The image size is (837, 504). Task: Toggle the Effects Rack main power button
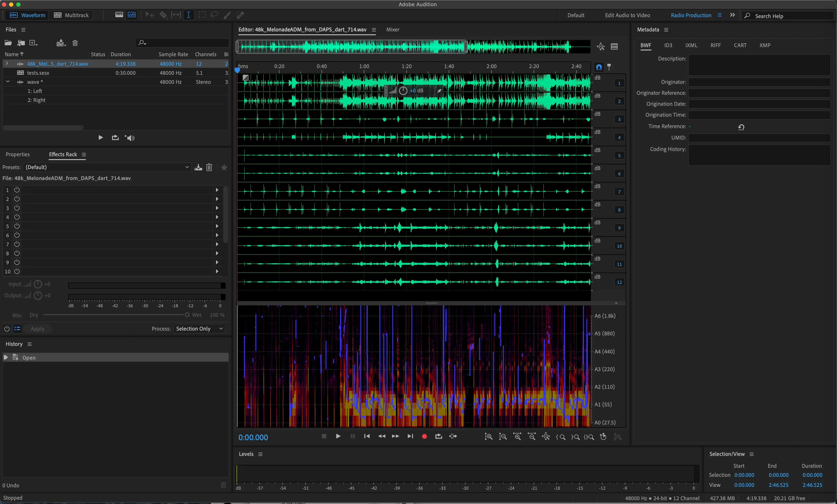point(7,329)
